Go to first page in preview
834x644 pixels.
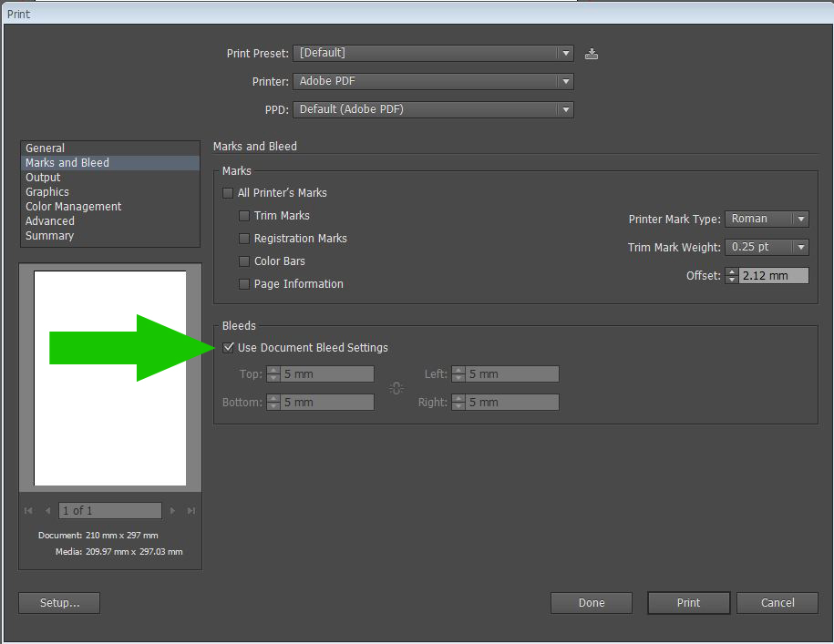29,511
